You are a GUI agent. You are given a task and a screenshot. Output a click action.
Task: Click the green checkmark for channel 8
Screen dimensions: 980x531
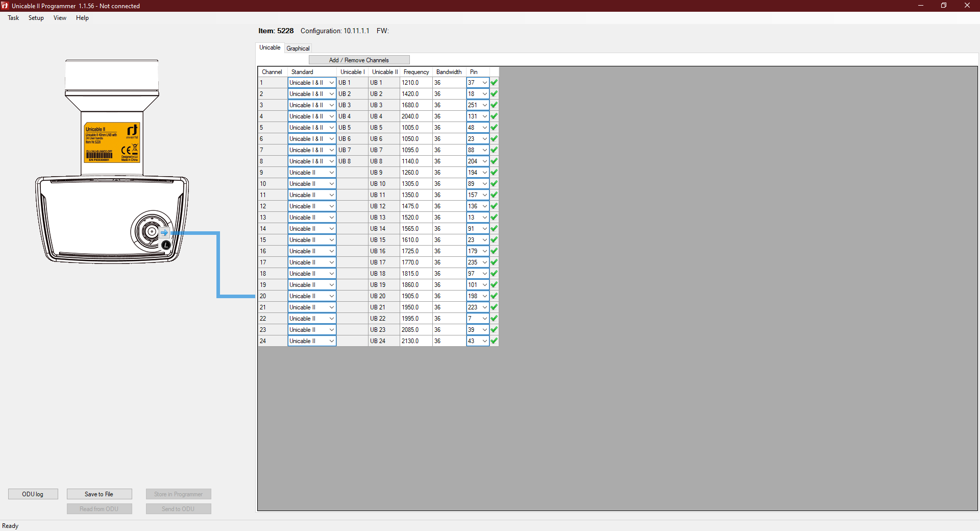point(494,161)
